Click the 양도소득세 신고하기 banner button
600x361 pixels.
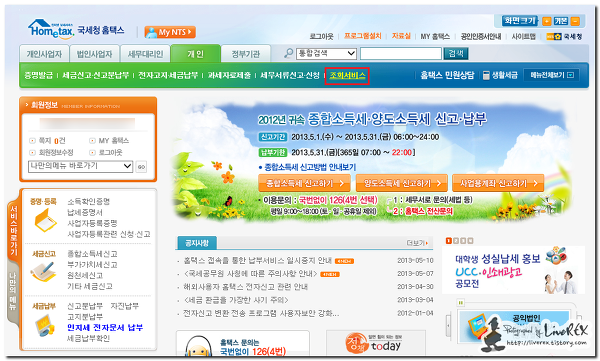click(401, 183)
